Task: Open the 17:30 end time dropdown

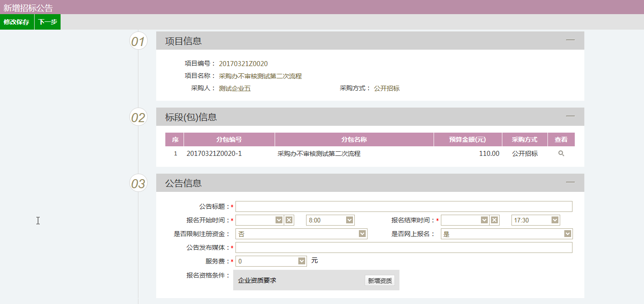Action: coord(555,220)
